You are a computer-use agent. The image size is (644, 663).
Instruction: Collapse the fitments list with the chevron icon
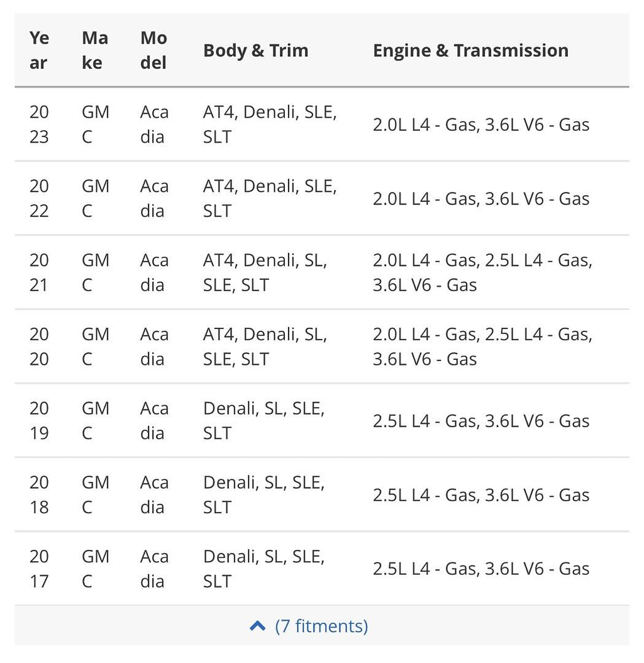point(257,626)
